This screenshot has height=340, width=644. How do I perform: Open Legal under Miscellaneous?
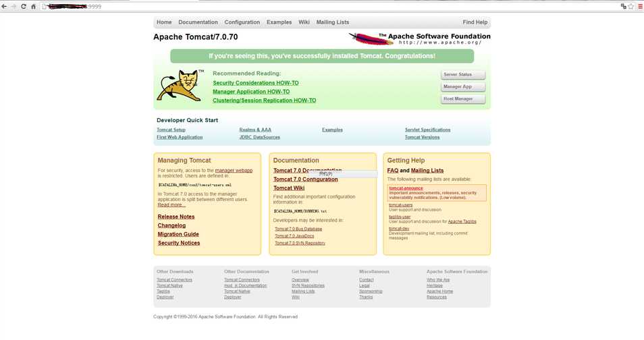365,286
